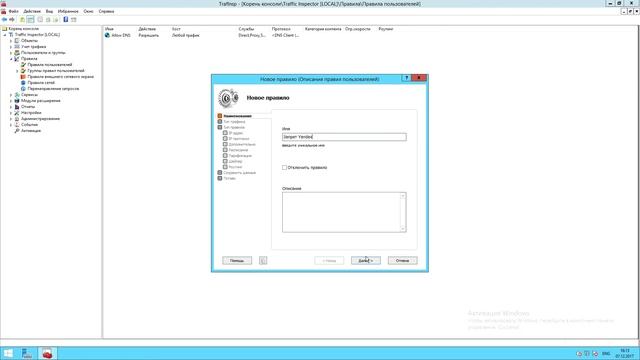This screenshot has width=640, height=360.
Task: Click the Up one level toolbar icon
Action: pyautogui.click(x=22, y=20)
